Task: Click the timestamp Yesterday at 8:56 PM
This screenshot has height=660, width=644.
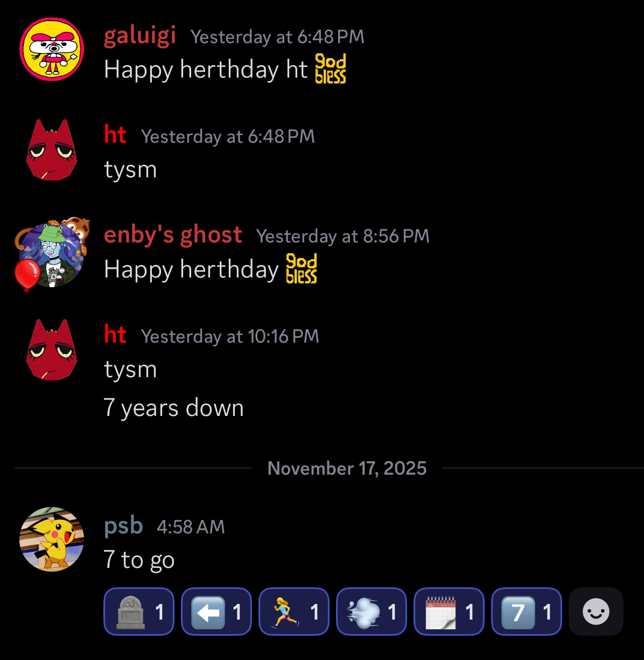Action: [343, 236]
